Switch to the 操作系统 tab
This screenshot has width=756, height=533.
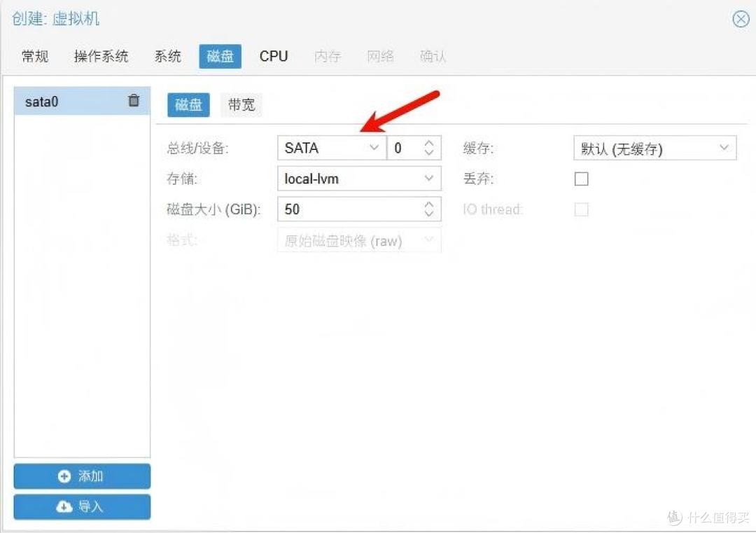tap(101, 57)
